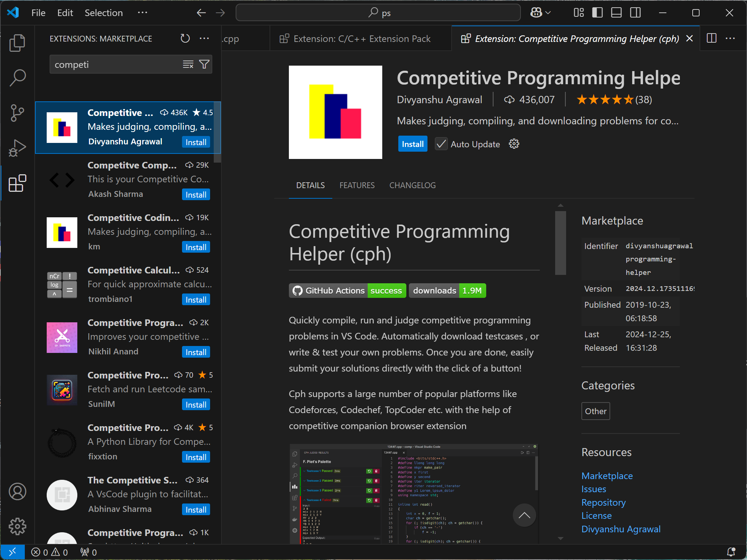This screenshot has height=560, width=747.
Task: Install Competitive Programming Helper from detail page
Action: click(x=413, y=144)
